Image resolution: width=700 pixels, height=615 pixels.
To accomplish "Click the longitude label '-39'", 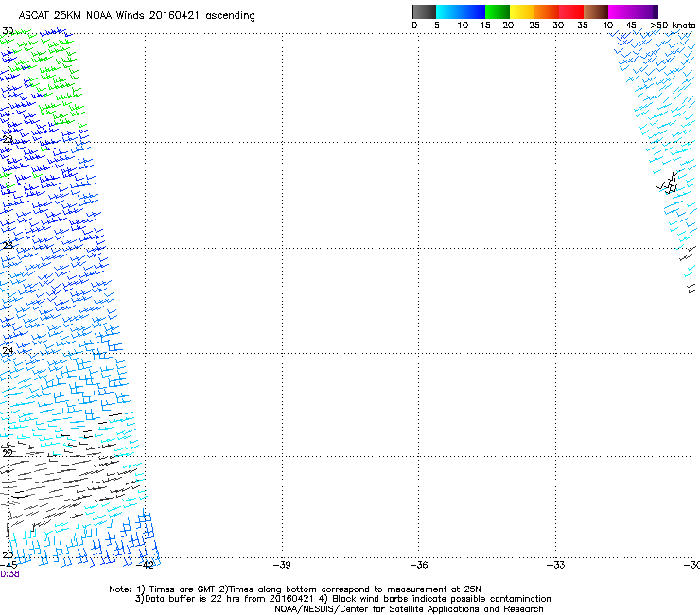I will [282, 565].
